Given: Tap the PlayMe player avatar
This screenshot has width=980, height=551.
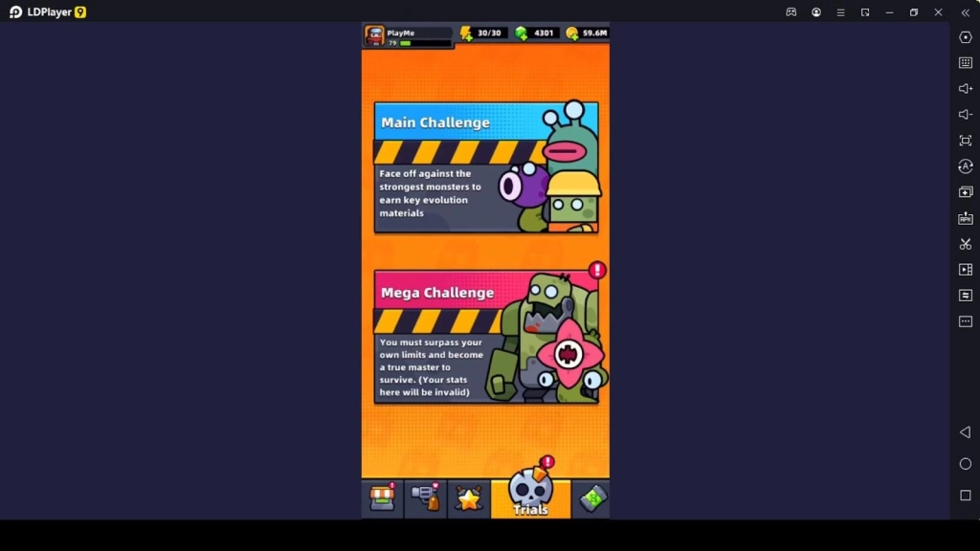Looking at the screenshot, I should (374, 35).
